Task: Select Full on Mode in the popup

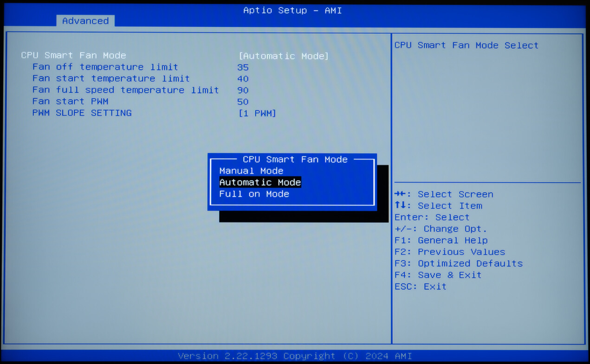Action: (254, 194)
